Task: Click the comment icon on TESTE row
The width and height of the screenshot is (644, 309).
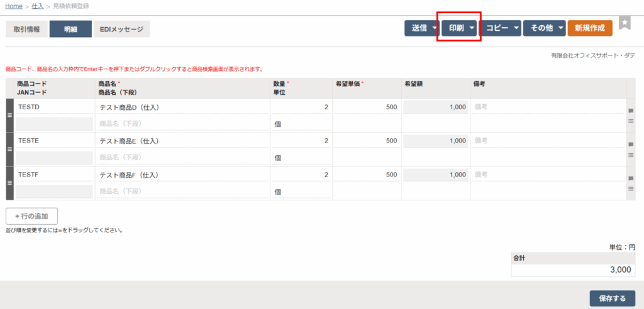Action: (631, 145)
